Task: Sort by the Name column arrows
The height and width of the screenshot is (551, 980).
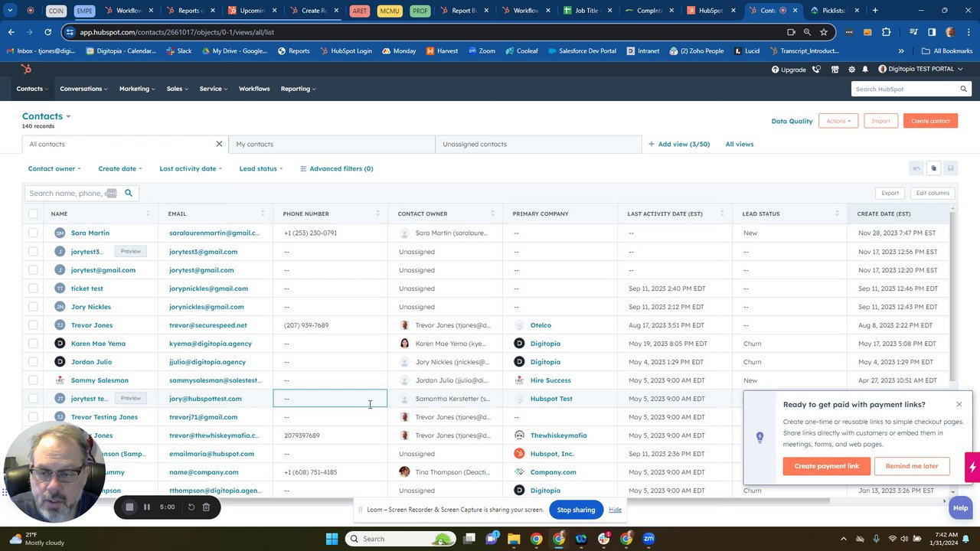Action: click(x=148, y=214)
